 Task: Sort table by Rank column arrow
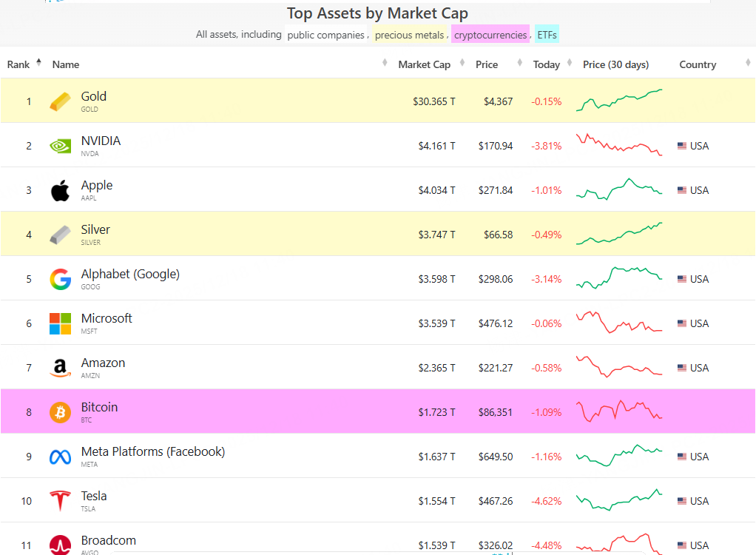coord(38,64)
